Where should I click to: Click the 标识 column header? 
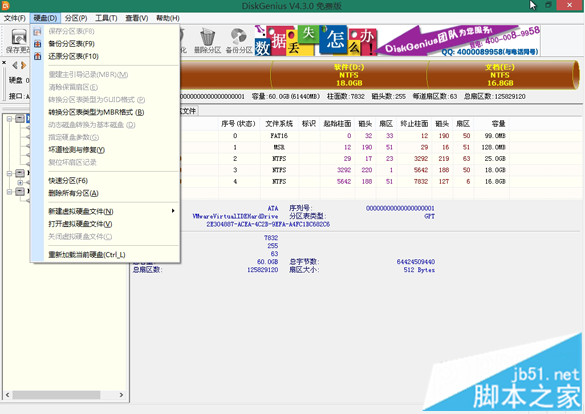tap(309, 123)
